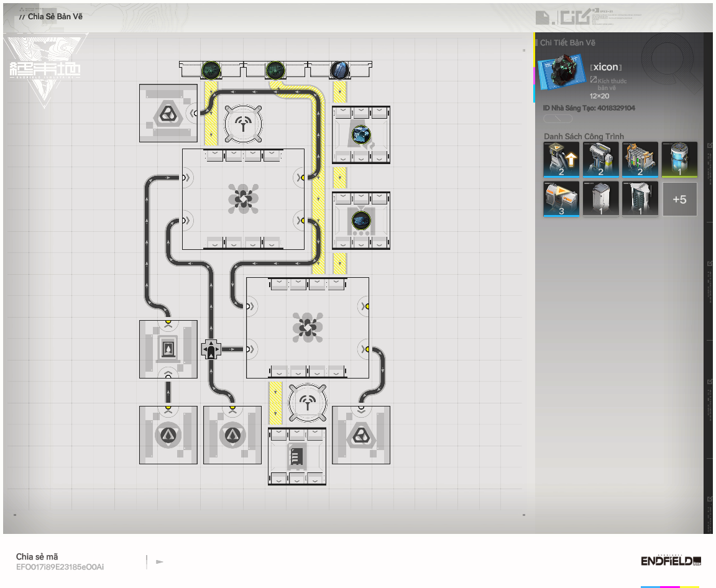716x588 pixels.
Task: Select the bottom machine with document icon
Action: 296,457
